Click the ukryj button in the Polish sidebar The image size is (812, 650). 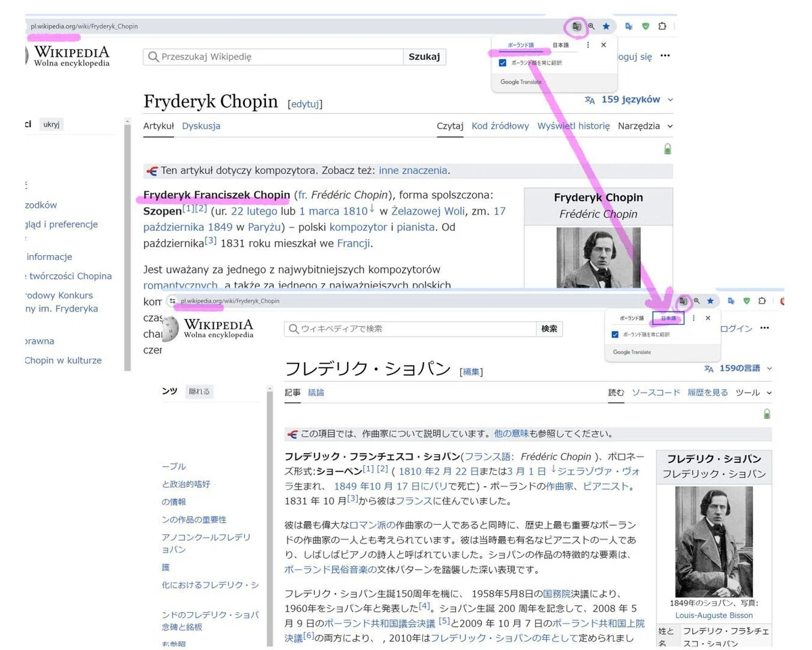51,125
